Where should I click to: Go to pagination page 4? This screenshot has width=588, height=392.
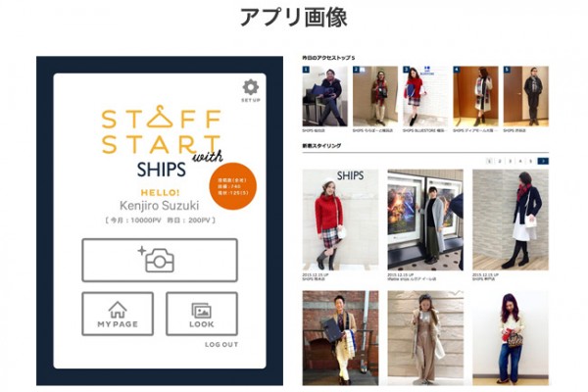[520, 162]
